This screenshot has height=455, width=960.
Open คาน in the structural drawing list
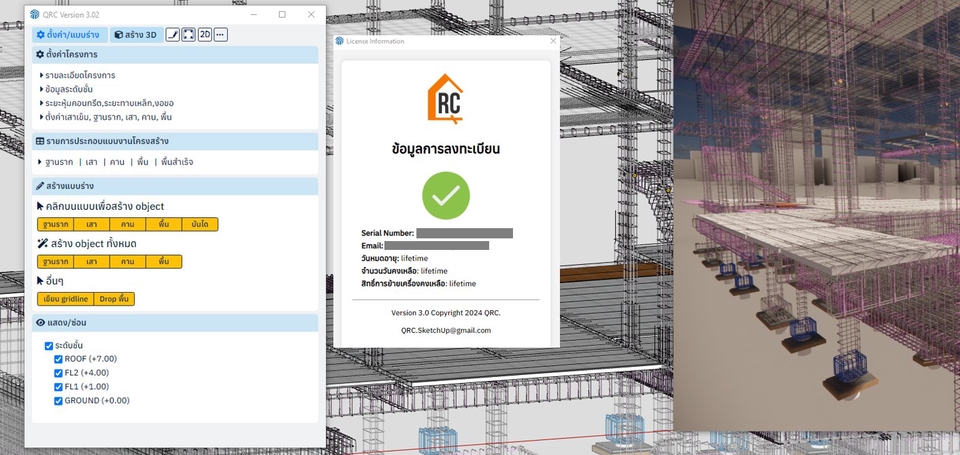point(118,162)
